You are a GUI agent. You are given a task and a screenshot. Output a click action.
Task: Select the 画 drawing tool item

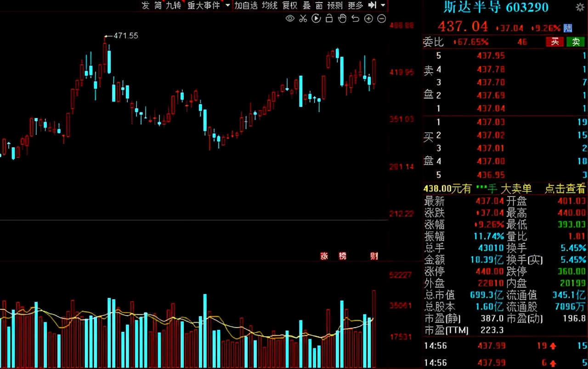319,5
